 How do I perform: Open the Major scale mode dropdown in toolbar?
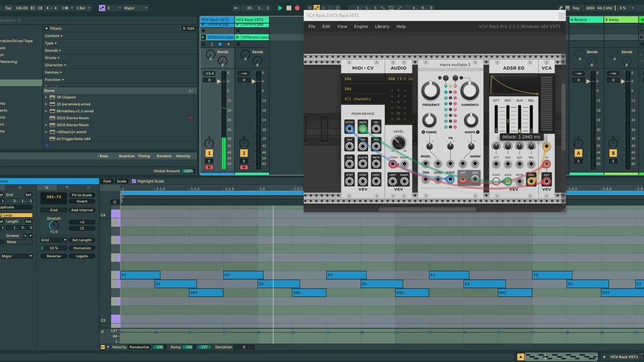pos(135,8)
